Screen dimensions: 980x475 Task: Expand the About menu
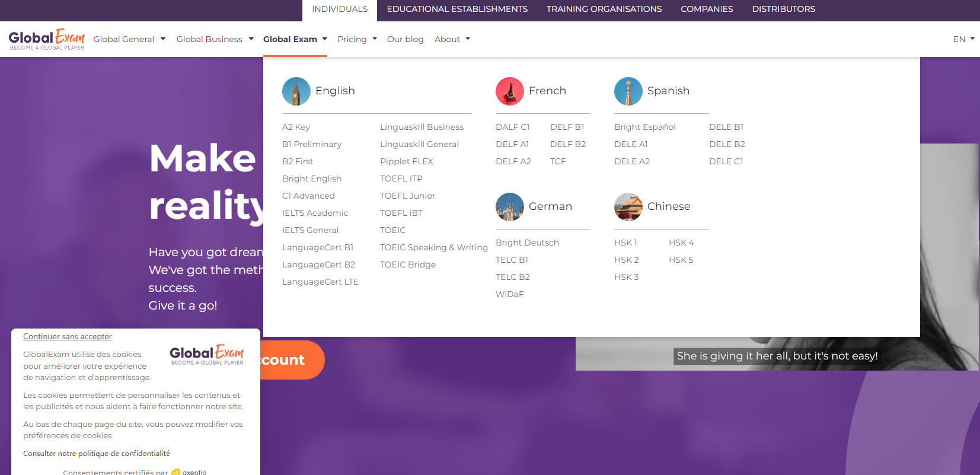[452, 39]
